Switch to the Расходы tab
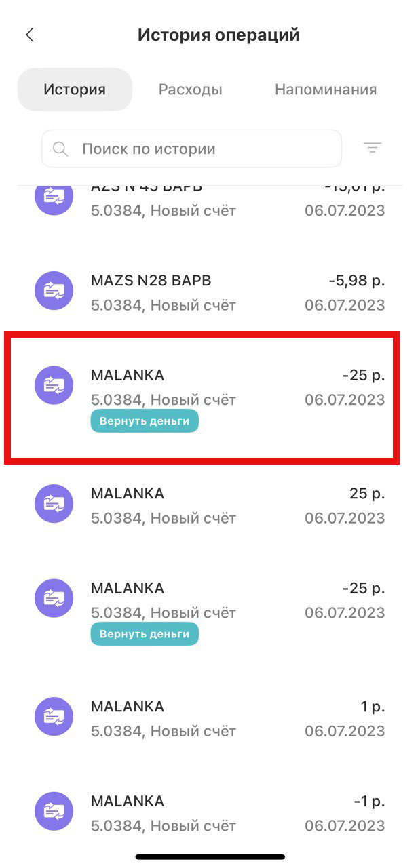The width and height of the screenshot is (420, 868). click(190, 90)
